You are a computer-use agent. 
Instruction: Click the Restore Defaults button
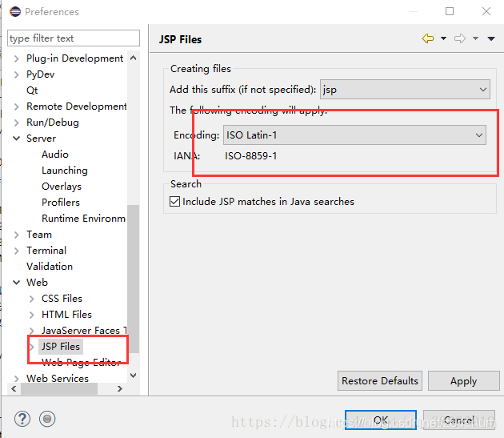(380, 380)
